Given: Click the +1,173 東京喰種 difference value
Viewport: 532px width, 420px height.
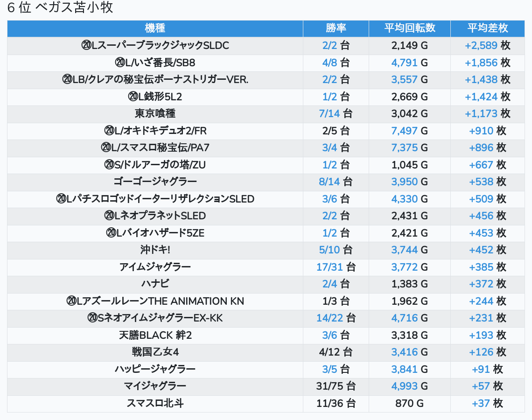Looking at the screenshot, I should point(481,114).
